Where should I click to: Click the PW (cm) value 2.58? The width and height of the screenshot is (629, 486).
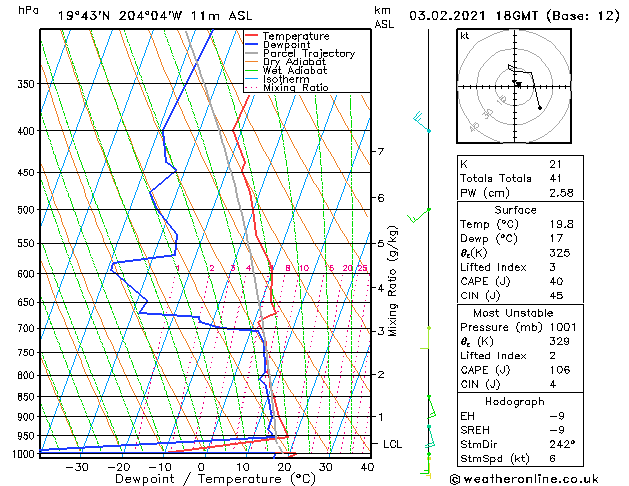tap(561, 193)
